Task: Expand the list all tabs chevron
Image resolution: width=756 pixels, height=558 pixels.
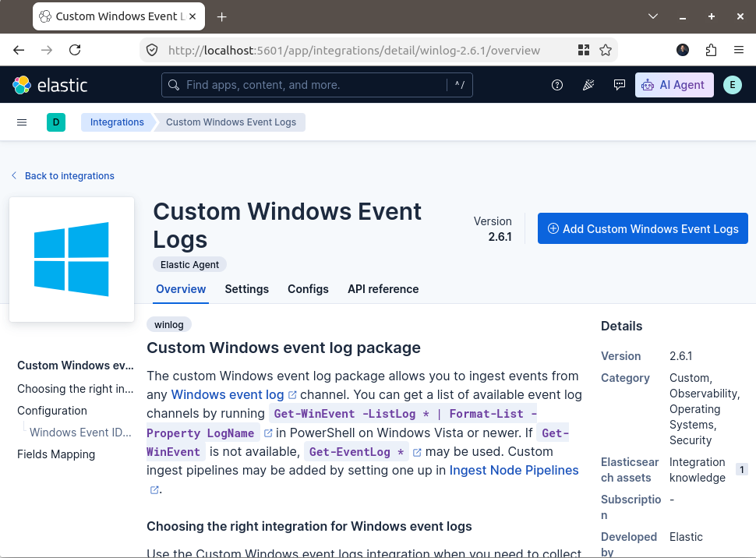Action: (653, 16)
